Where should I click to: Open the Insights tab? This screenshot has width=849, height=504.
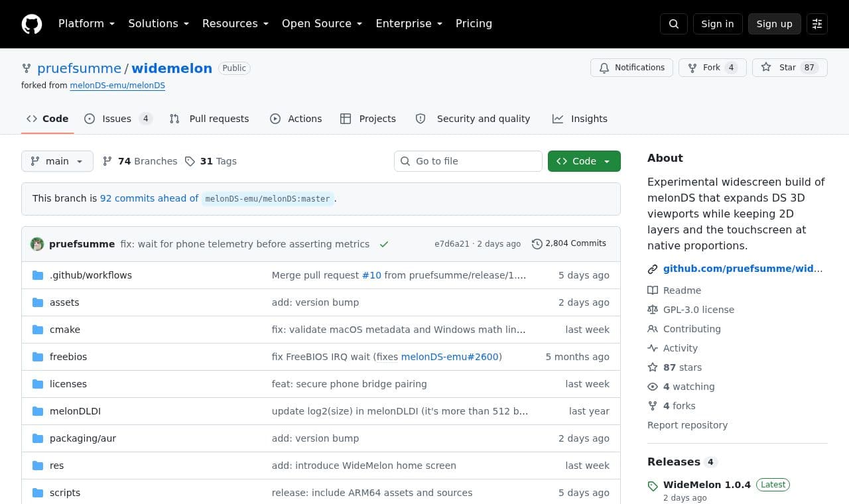click(580, 119)
